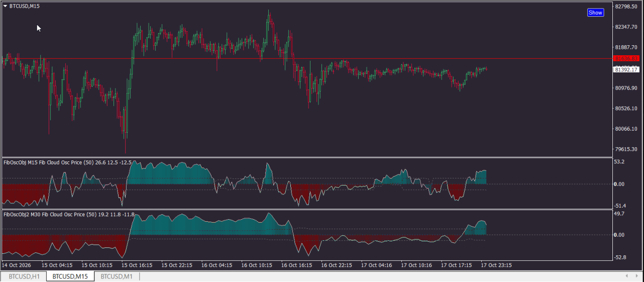Click the 16 Oct 22:15 time label
This screenshot has height=282, width=644.
(337, 265)
